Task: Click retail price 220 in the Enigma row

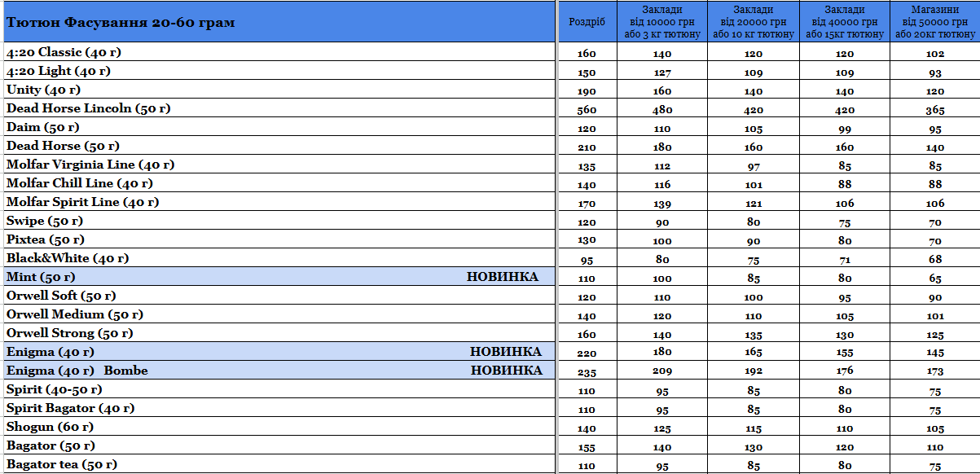Action: [x=587, y=353]
